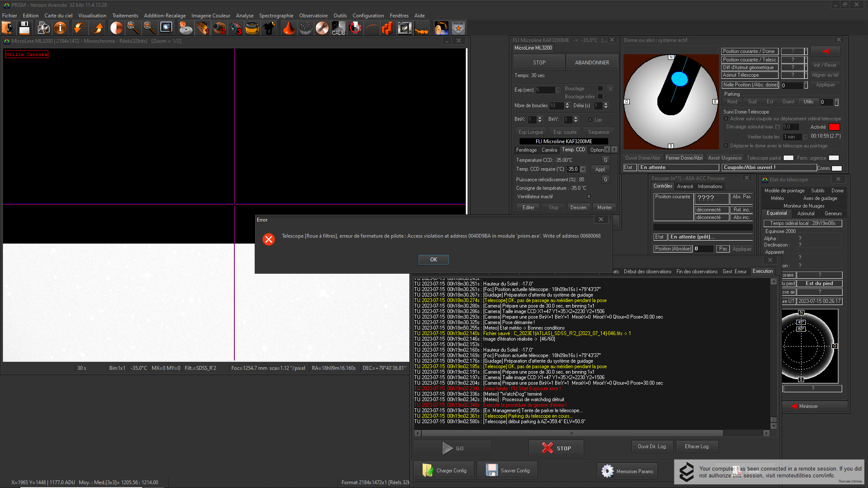The width and height of the screenshot is (868, 488).
Task: Click the zoom in magnifier icon
Action: (x=149, y=28)
